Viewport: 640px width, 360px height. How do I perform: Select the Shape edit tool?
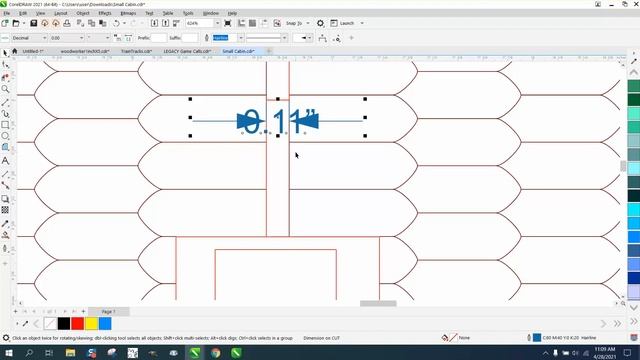coord(5,65)
